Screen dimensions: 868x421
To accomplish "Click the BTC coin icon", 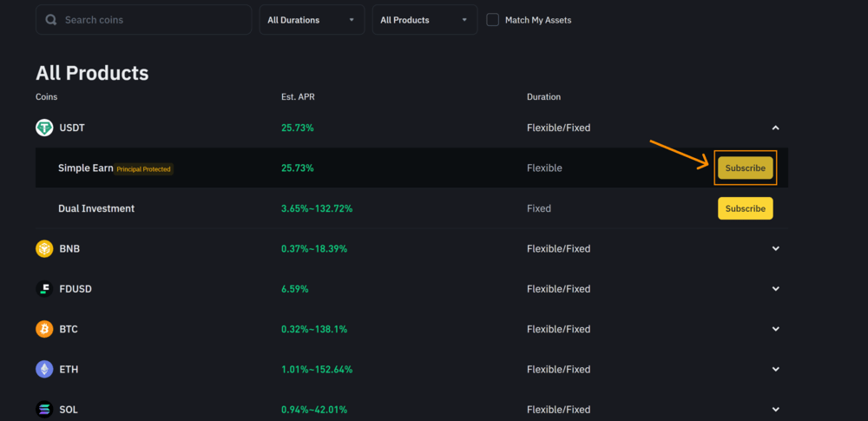I will (44, 329).
